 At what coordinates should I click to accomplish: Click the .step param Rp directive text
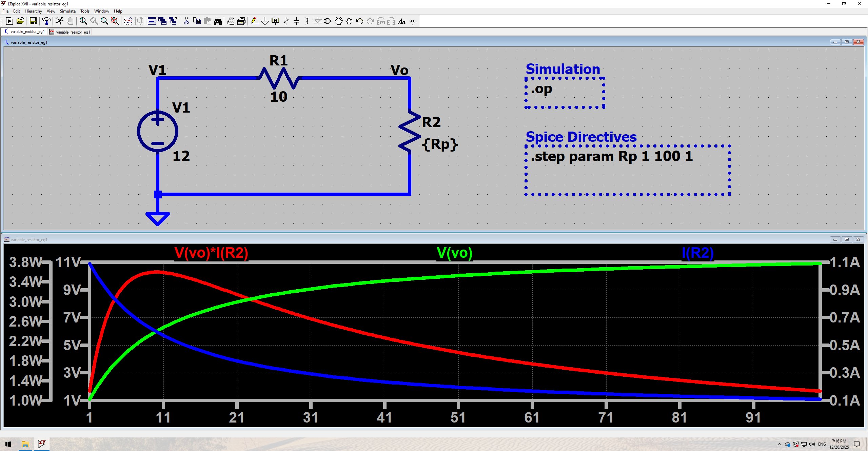612,157
